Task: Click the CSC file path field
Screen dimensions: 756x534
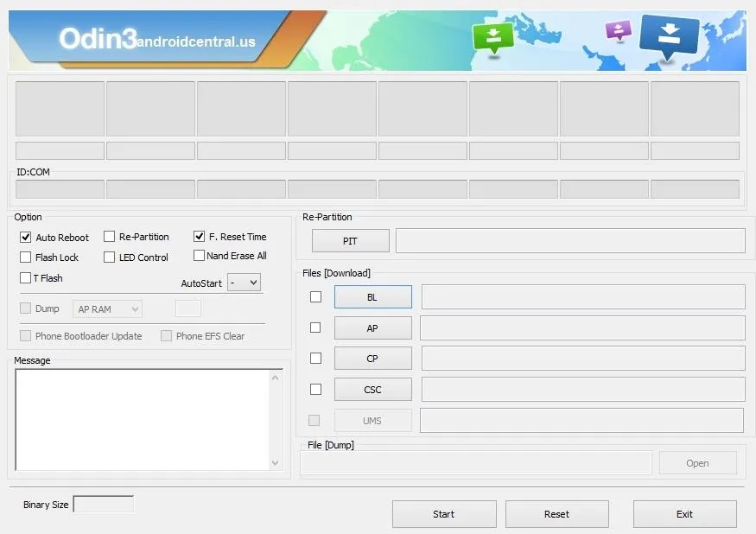Action: pyautogui.click(x=583, y=390)
